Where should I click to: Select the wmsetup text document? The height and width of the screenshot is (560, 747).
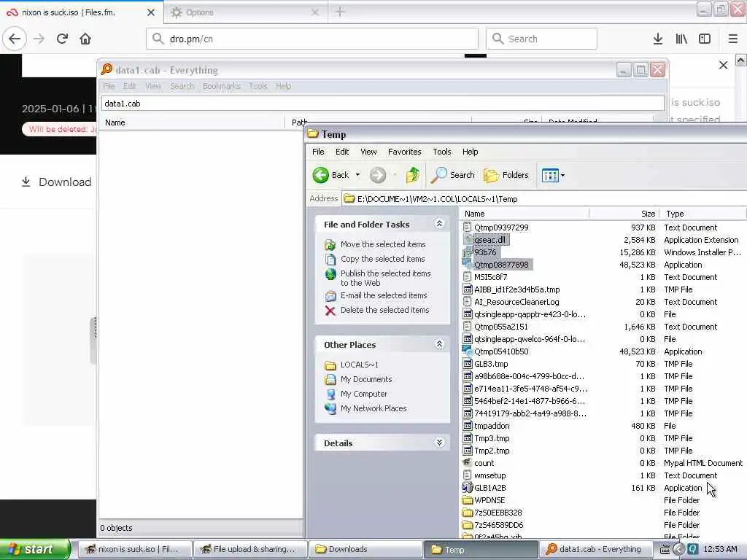pyautogui.click(x=489, y=475)
